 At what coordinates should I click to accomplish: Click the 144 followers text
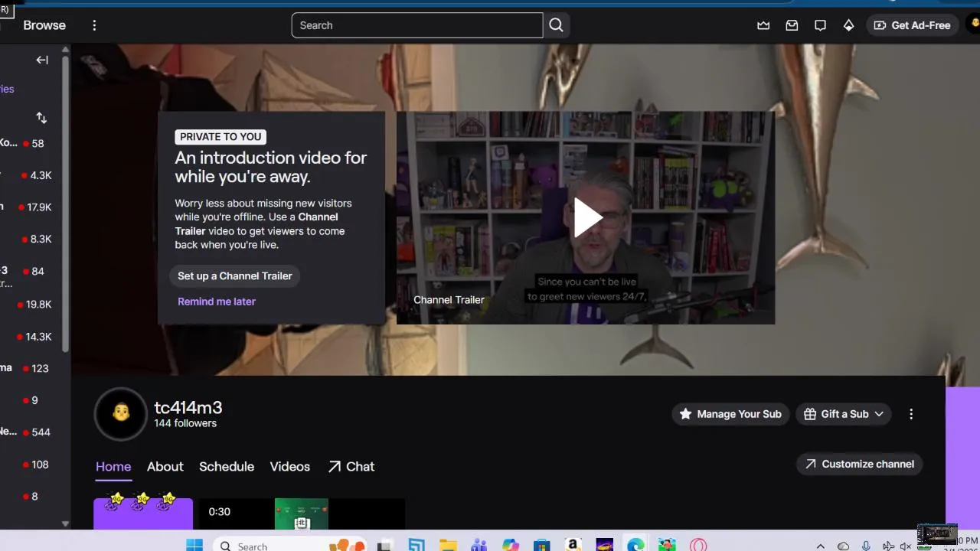(x=185, y=423)
